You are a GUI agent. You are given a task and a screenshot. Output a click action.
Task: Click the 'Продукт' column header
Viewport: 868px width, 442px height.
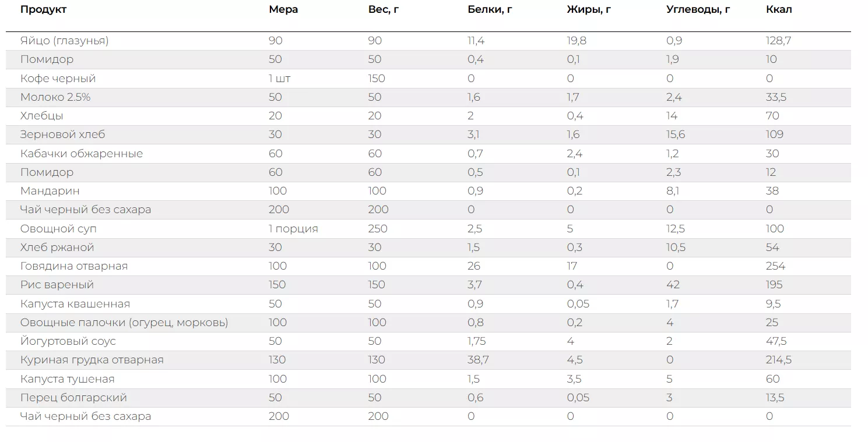pos(43,9)
